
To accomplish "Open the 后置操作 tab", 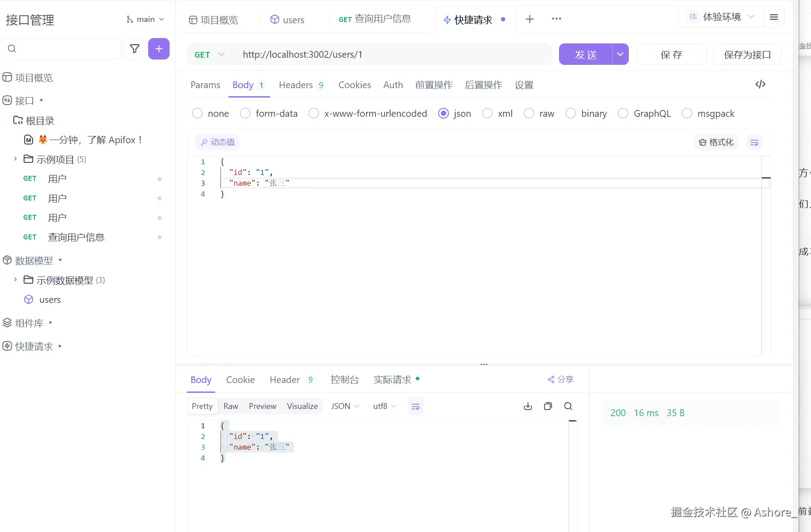I will click(x=483, y=85).
